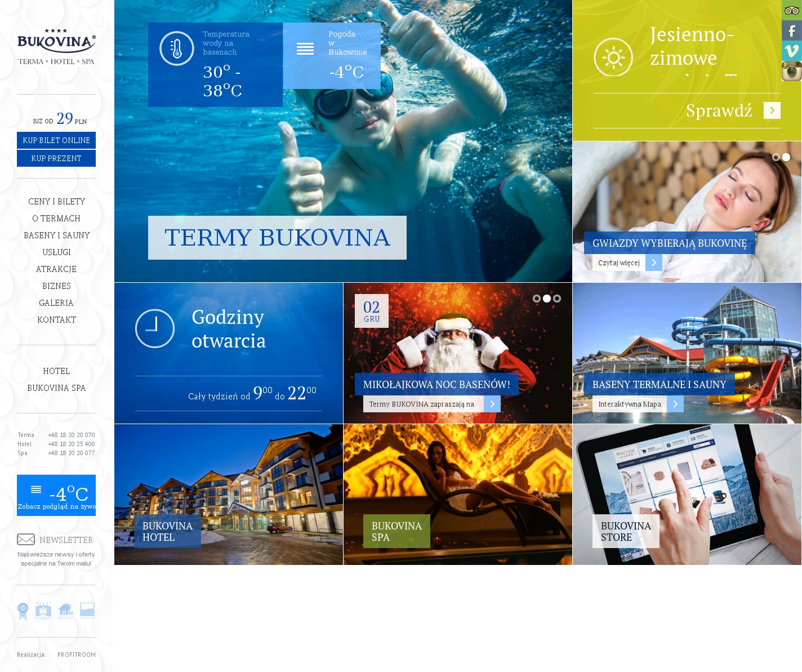Open the Bukovina Store tablet thumbnail
The width and height of the screenshot is (802, 672).
point(687,495)
